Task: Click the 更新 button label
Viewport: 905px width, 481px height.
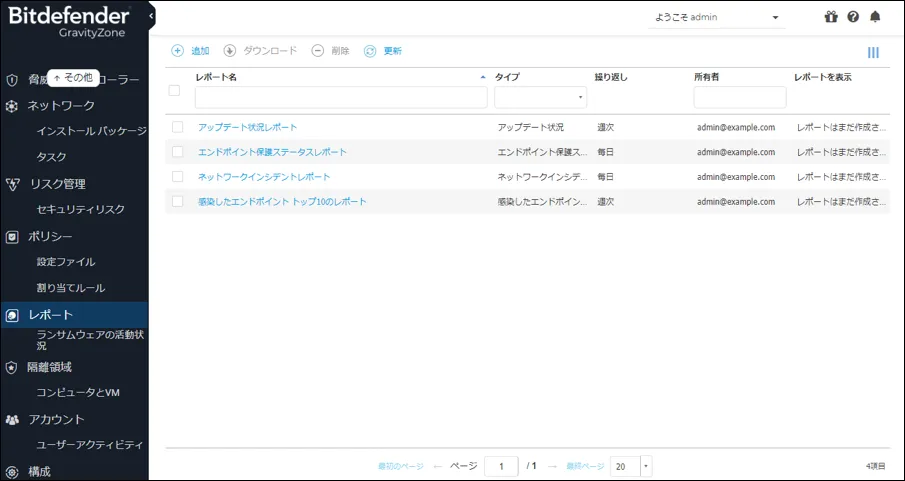Action: click(393, 51)
